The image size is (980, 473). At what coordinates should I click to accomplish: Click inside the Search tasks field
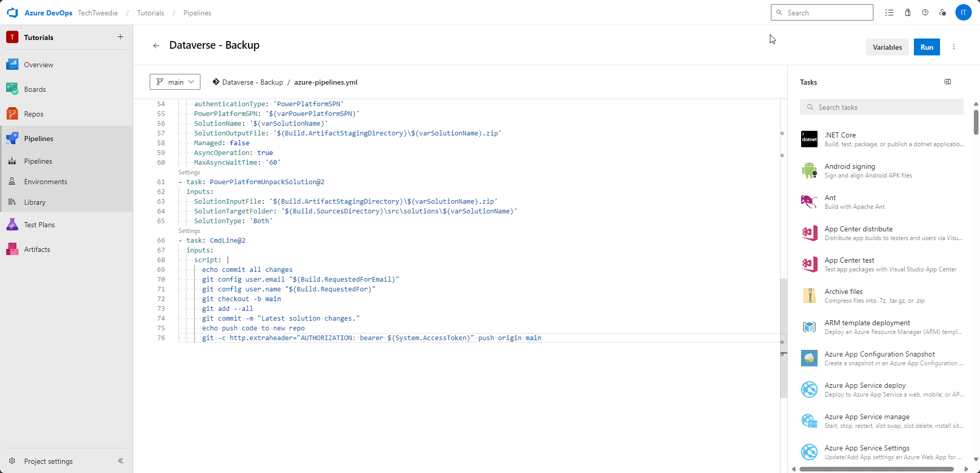coord(881,107)
